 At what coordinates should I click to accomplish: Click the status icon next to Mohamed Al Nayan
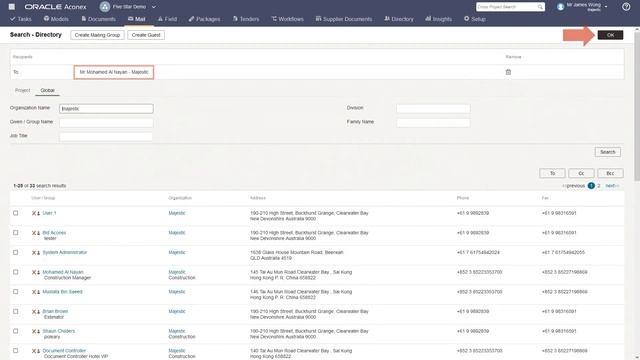(36, 272)
